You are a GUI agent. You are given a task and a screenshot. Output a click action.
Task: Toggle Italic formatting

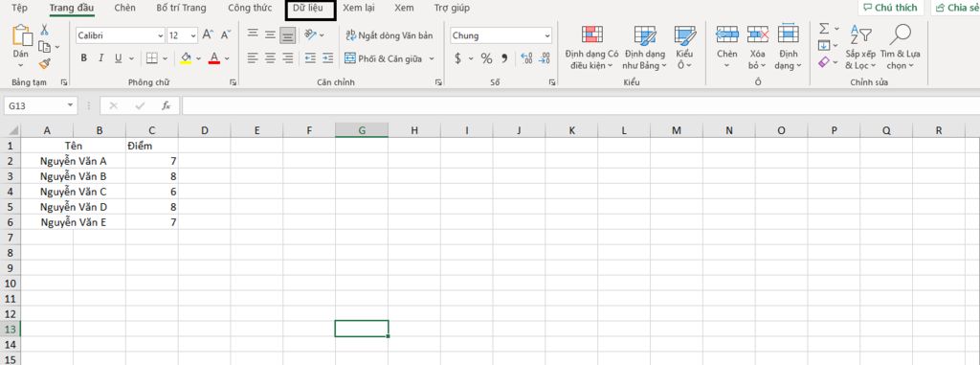click(x=100, y=58)
